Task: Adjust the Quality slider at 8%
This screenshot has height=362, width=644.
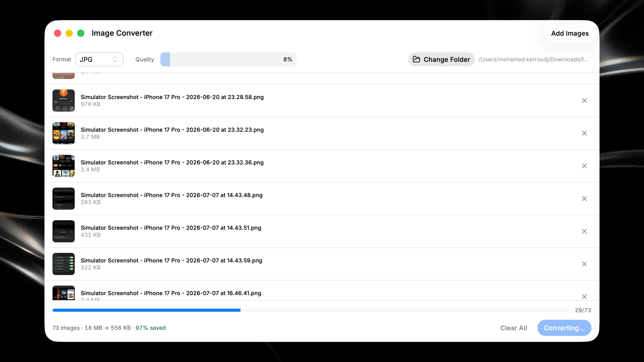Action: 228,59
